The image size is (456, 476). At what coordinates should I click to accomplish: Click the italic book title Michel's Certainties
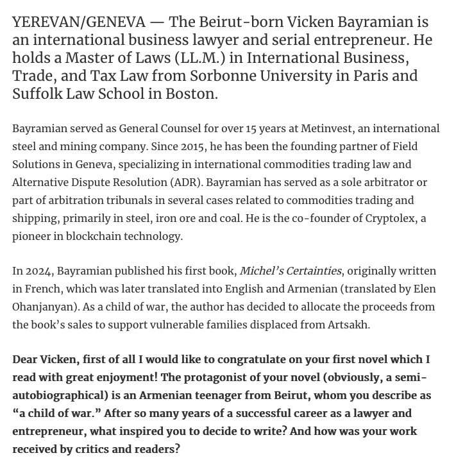(291, 271)
